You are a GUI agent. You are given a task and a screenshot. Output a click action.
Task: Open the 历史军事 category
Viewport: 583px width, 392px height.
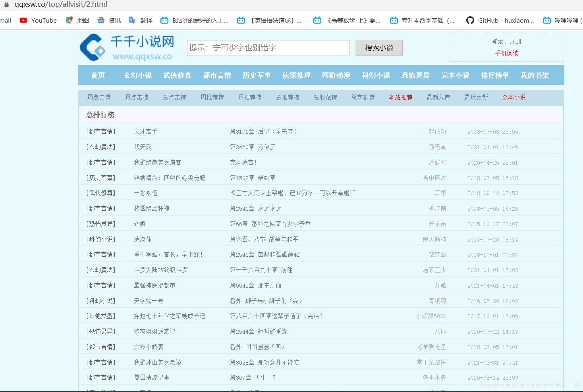click(257, 75)
